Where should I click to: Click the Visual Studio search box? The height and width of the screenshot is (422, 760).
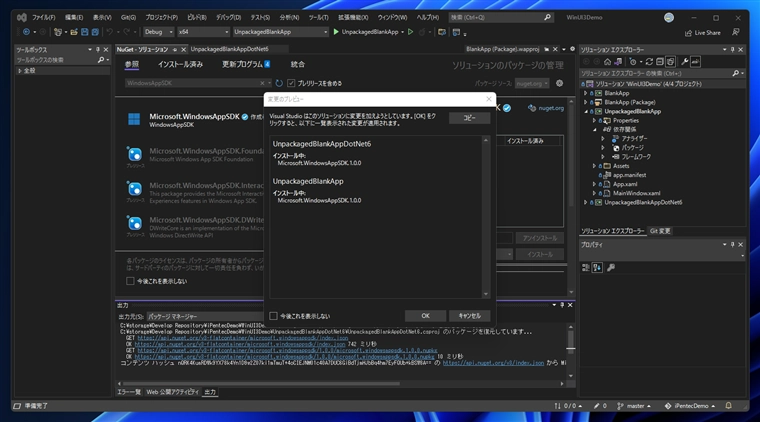click(501, 17)
